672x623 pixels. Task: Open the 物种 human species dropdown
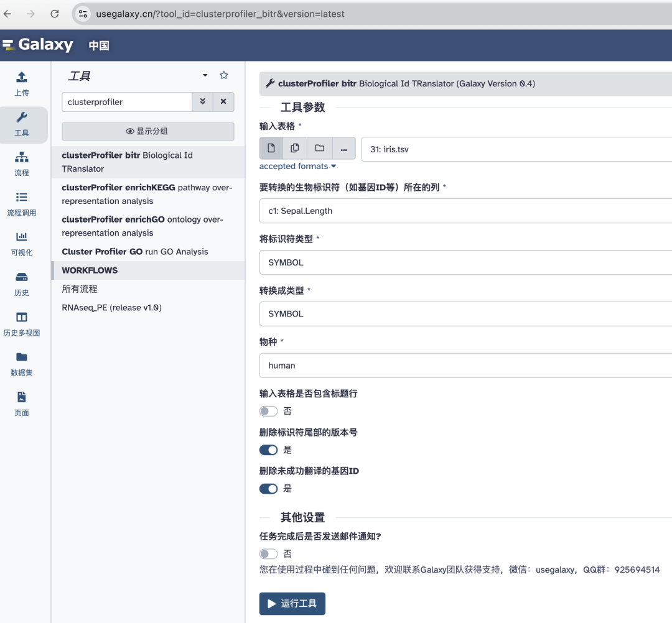tap(465, 366)
